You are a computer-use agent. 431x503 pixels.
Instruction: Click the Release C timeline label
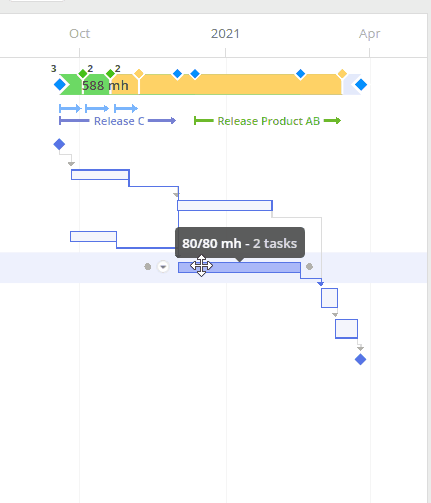tap(119, 121)
